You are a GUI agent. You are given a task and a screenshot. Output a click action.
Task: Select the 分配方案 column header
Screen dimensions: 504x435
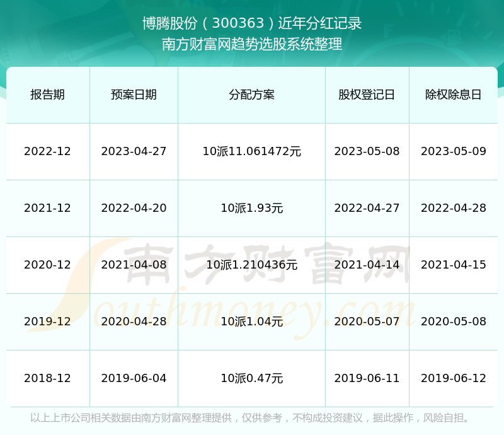251,95
